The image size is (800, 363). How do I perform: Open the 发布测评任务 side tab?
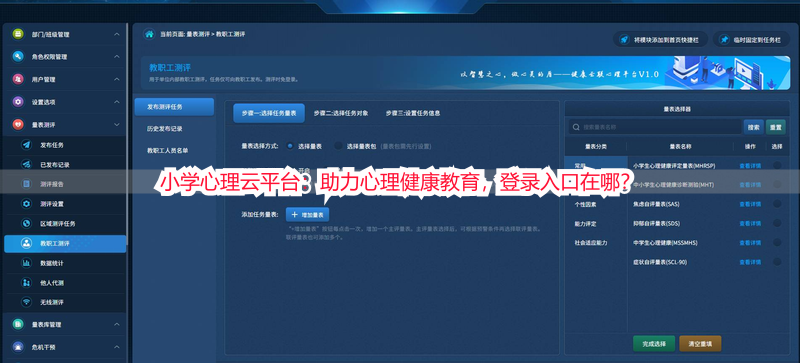pos(174,107)
